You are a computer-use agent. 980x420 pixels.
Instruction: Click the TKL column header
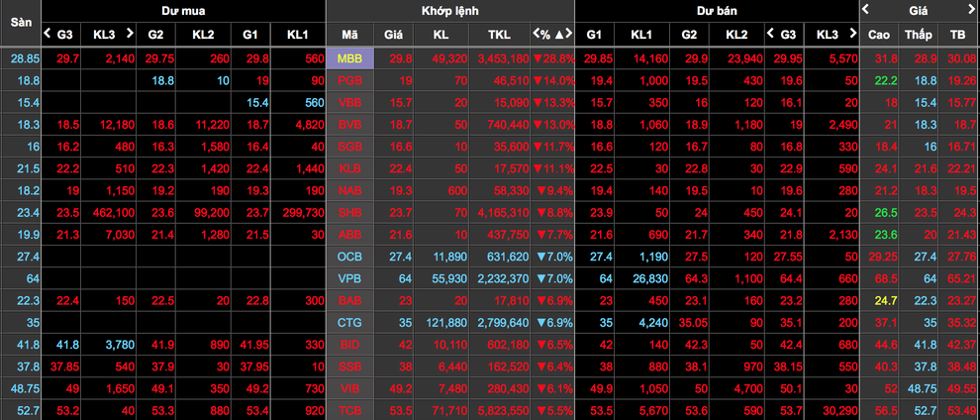pos(499,35)
